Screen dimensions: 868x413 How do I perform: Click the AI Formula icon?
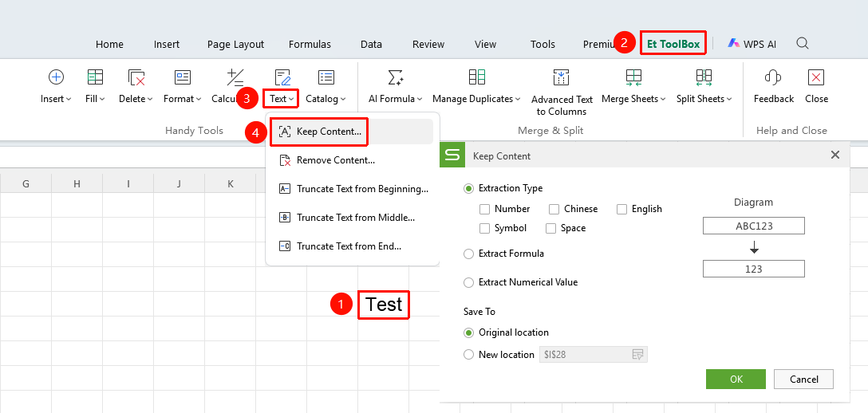click(x=395, y=77)
